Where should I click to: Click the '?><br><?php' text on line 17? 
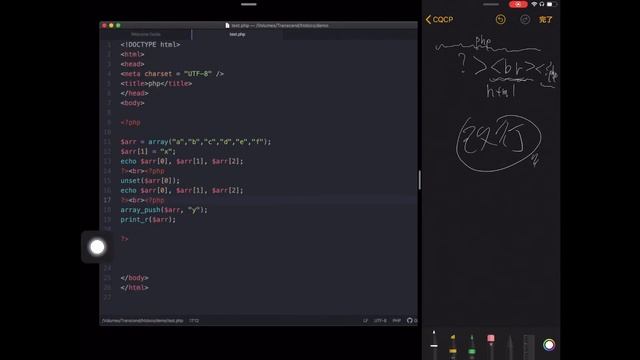point(142,200)
